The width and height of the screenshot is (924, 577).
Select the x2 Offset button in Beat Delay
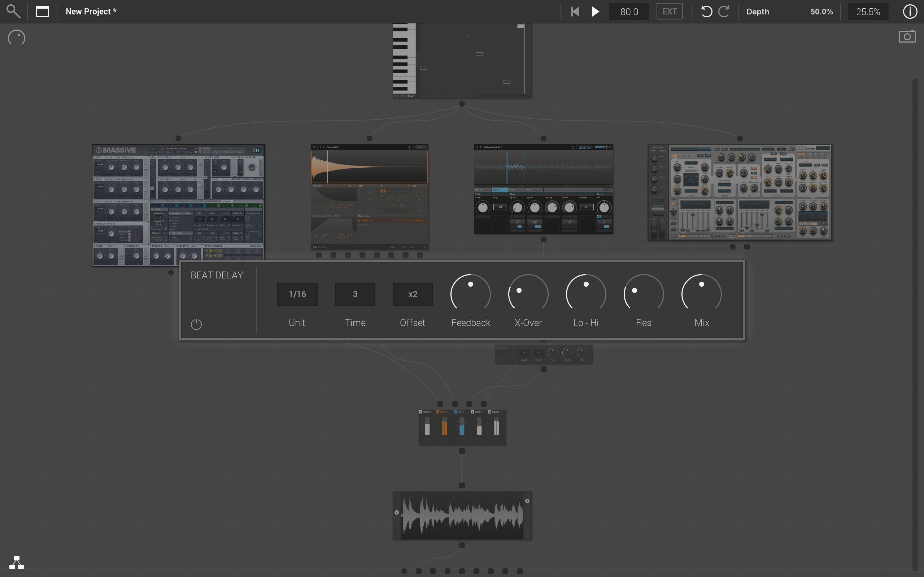(413, 294)
